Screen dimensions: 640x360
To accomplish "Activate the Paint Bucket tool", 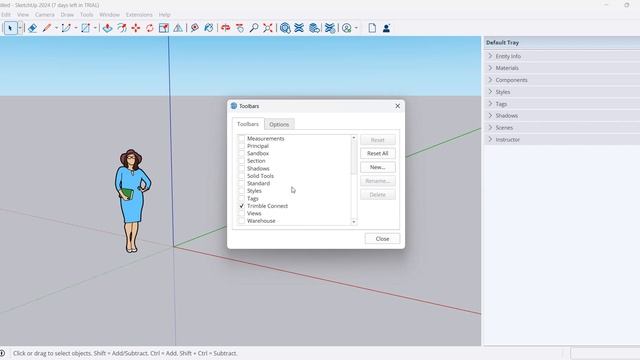I will pyautogui.click(x=209, y=28).
